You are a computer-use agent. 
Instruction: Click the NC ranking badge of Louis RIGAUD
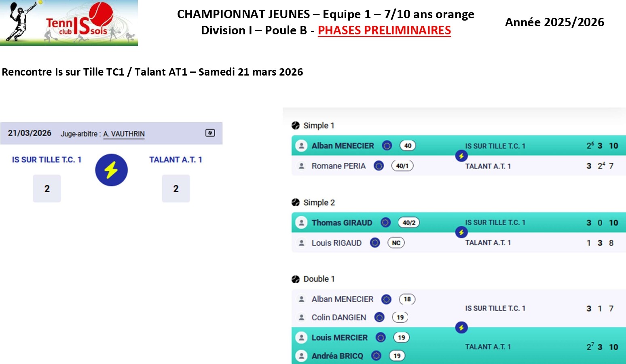396,243
